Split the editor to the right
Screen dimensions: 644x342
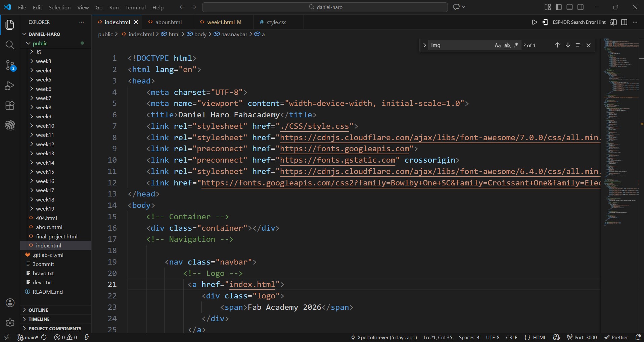(624, 22)
